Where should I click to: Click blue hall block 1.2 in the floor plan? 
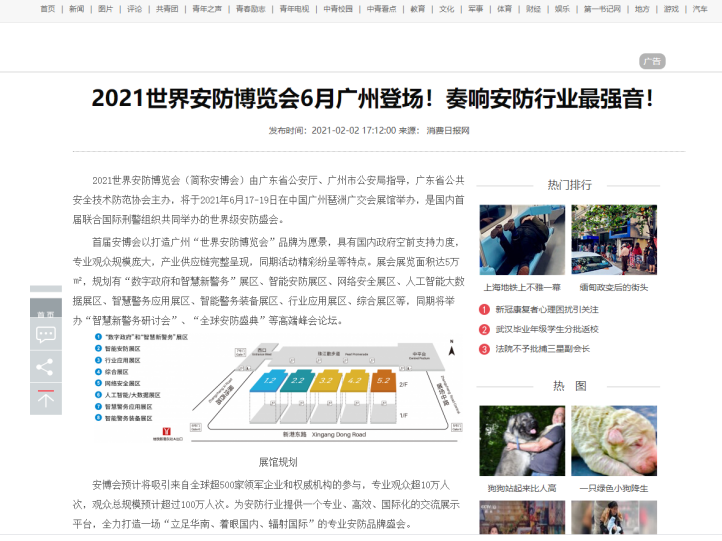268,381
